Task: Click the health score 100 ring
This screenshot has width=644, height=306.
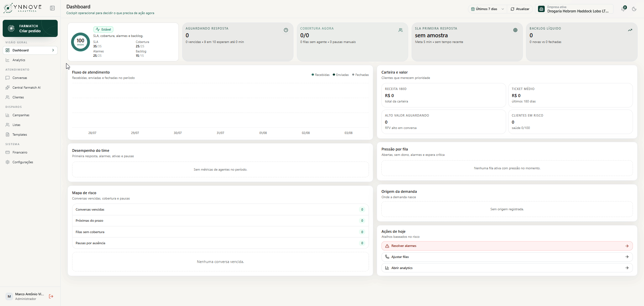Action: [x=80, y=42]
